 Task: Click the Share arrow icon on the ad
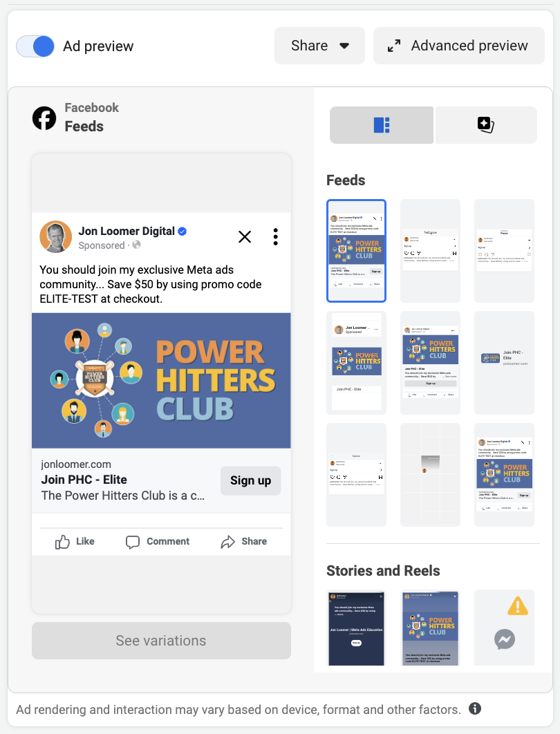[x=227, y=542]
